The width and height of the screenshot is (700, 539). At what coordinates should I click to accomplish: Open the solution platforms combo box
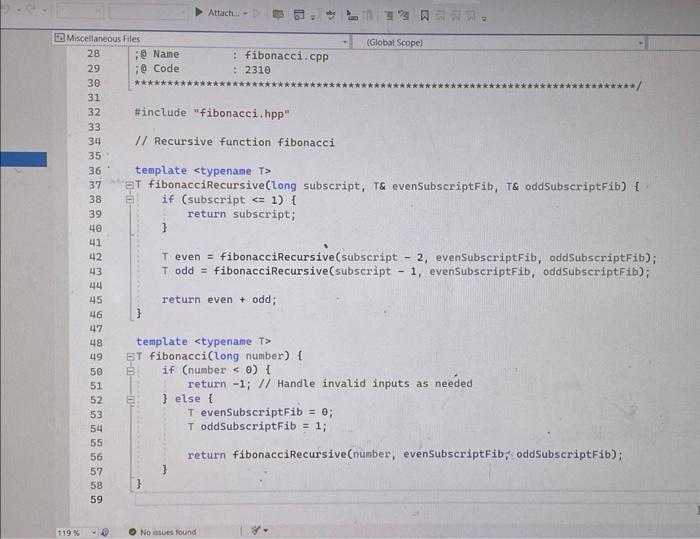tap(148, 12)
